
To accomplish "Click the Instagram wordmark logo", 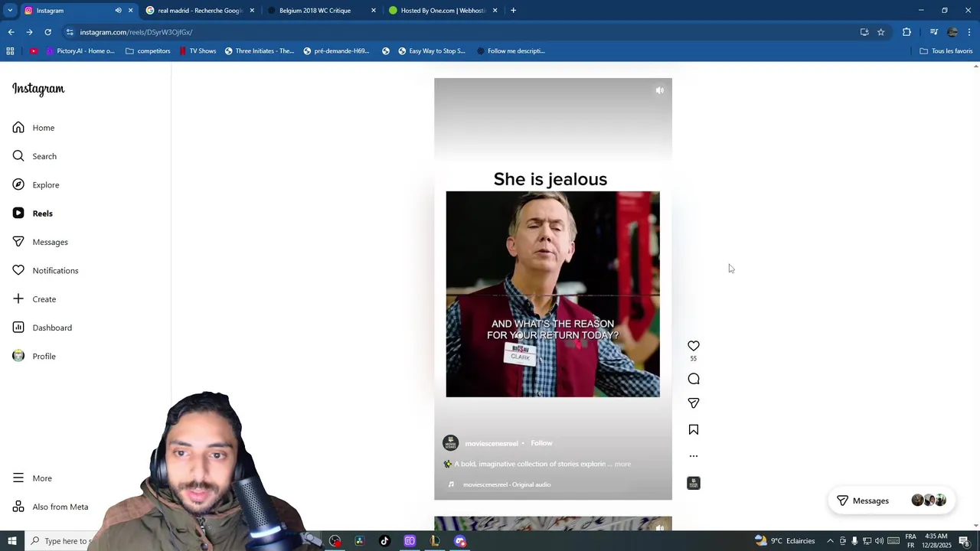I will tap(38, 89).
